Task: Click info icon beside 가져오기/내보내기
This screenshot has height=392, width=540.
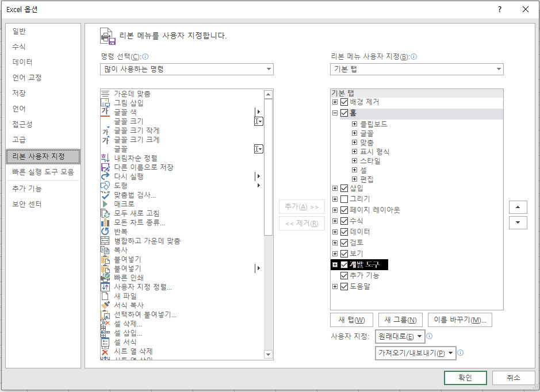Action: (x=461, y=352)
